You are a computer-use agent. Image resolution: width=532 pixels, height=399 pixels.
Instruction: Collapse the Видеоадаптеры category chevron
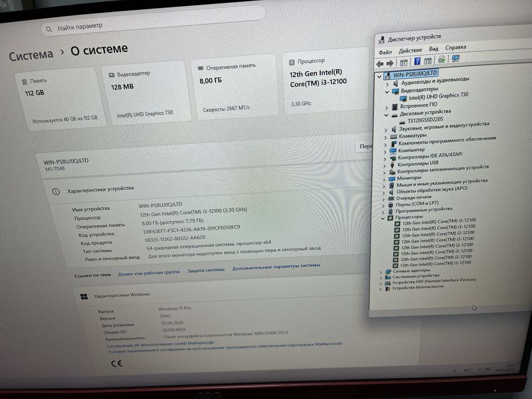387,92
